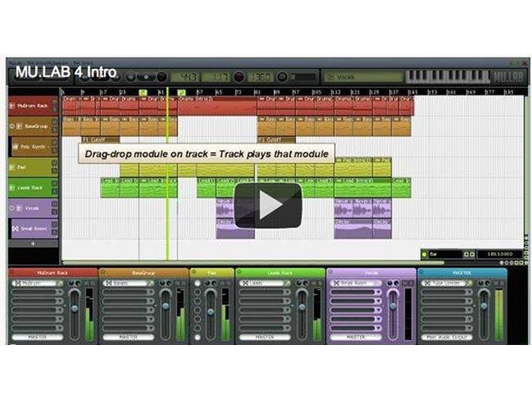
Task: Toggle lower button on Vocals track header
Action: 54,213
